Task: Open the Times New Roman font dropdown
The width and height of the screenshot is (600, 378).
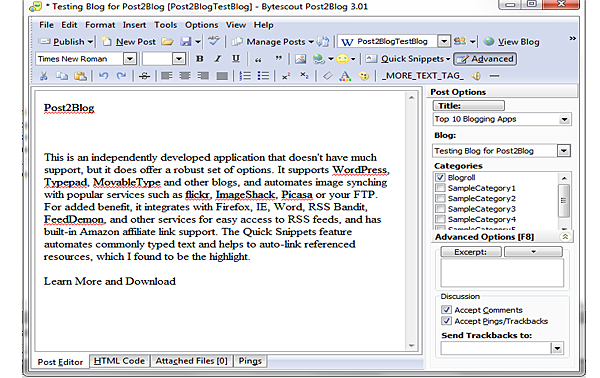Action: coord(130,59)
